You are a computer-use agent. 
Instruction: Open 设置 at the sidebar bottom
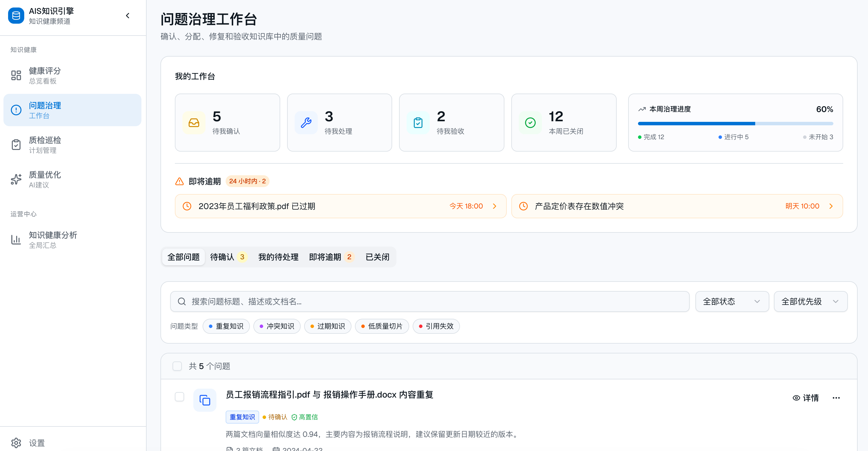tap(72, 443)
